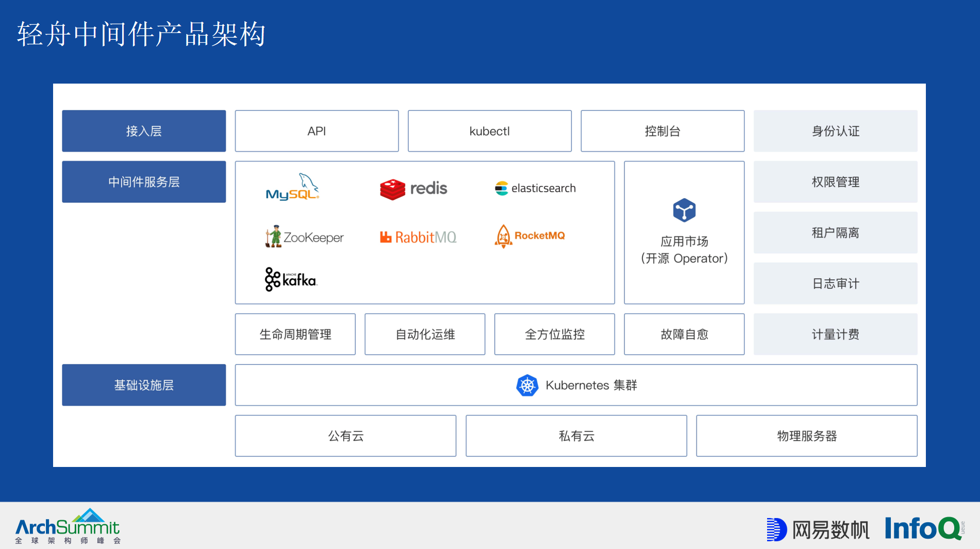Click the 故障自愈 box
The width and height of the screenshot is (980, 549).
click(x=684, y=334)
